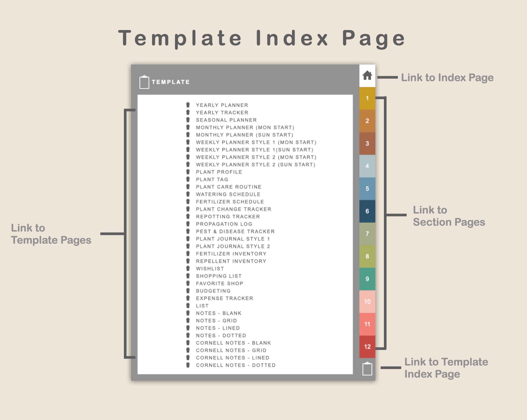Go to Plant Care Routine page
Image resolution: width=527 pixels, height=420 pixels.
tap(229, 187)
